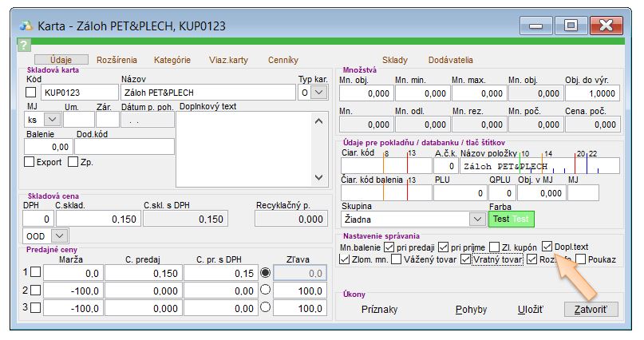Click the green Farba Test swatch
The image size is (644, 340).
[510, 218]
